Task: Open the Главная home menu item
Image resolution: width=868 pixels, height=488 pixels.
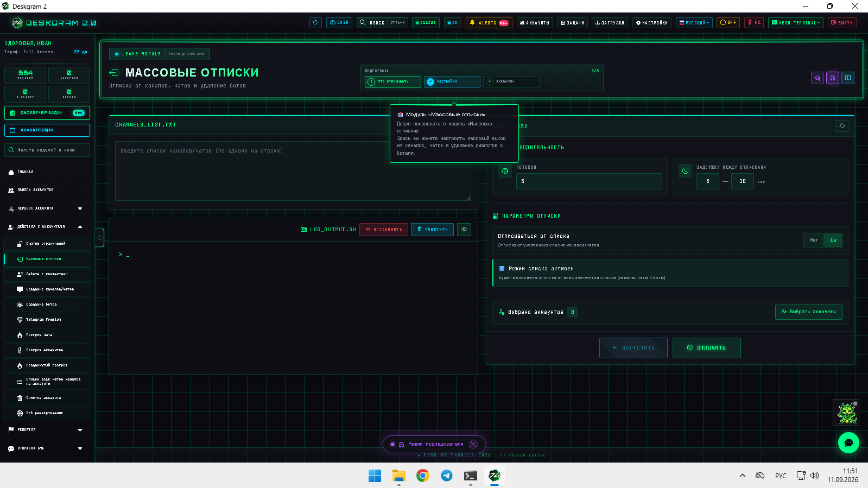Action: tap(47, 172)
